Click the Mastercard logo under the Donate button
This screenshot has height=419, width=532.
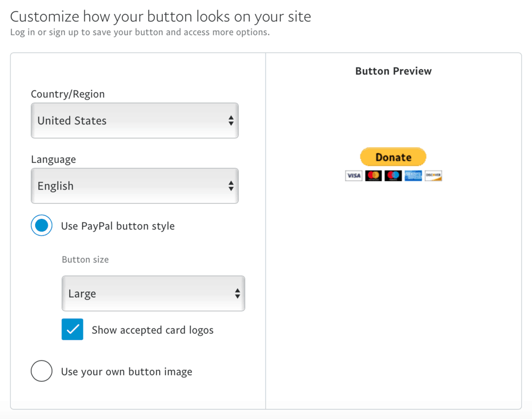pos(373,176)
